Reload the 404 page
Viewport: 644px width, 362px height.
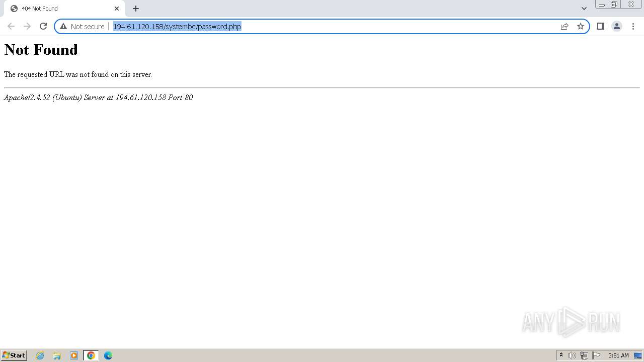click(x=43, y=26)
